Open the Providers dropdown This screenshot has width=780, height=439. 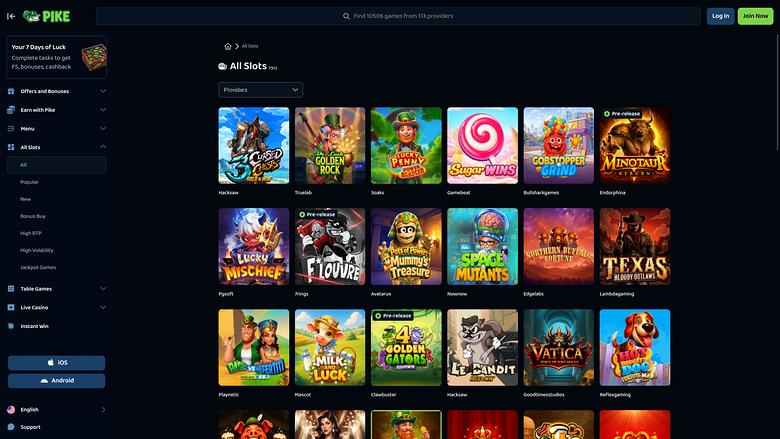click(x=261, y=90)
